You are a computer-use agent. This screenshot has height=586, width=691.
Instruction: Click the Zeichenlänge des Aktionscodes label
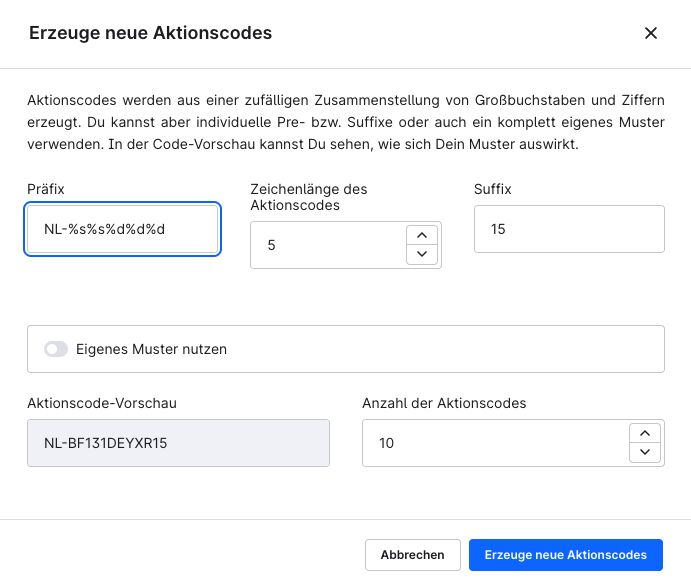point(309,197)
